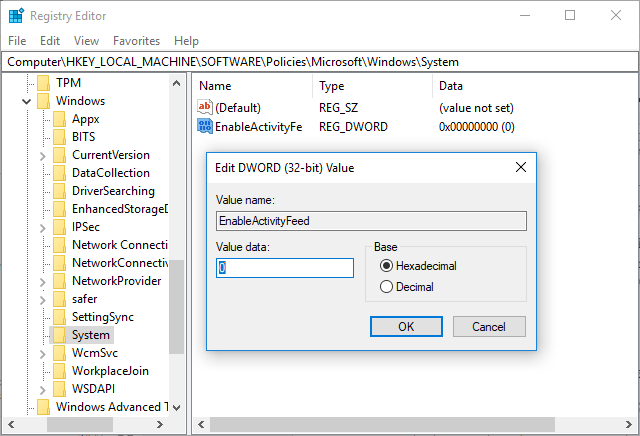Open the Favorites menu

[x=136, y=41]
